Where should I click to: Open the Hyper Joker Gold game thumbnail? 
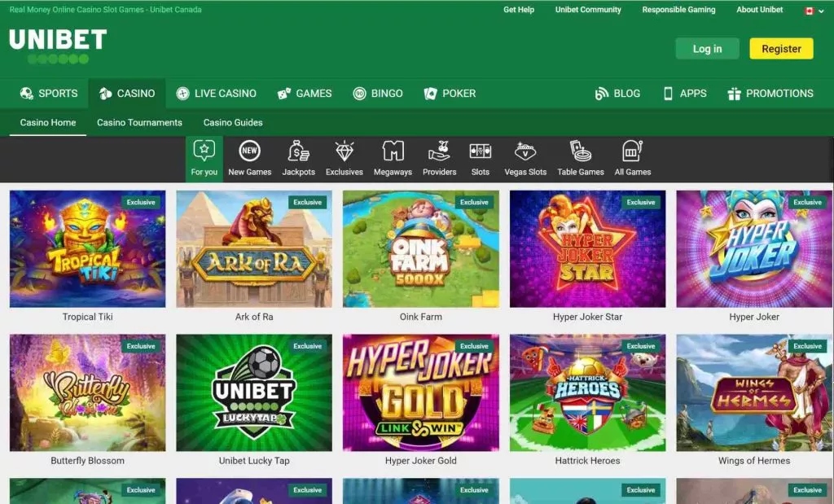[x=420, y=392]
